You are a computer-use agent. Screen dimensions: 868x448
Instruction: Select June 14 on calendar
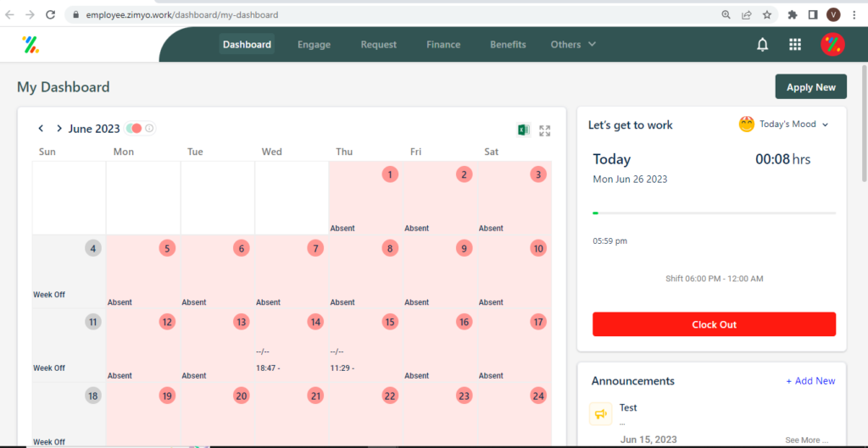(315, 322)
